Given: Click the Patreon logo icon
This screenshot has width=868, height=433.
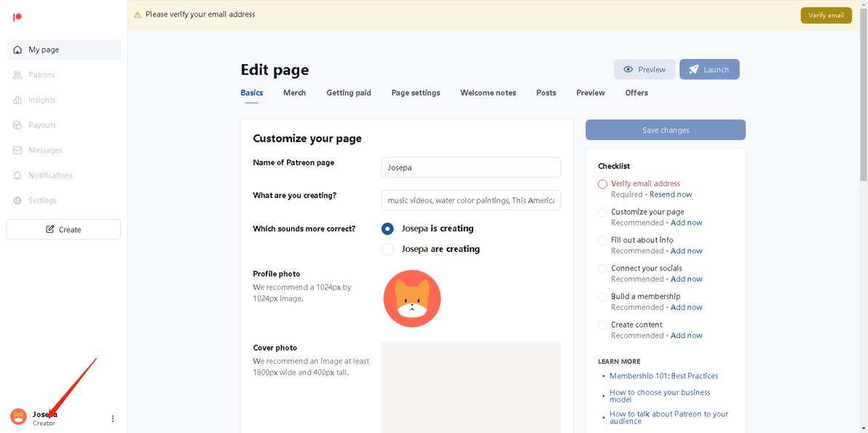Looking at the screenshot, I should tap(17, 17).
